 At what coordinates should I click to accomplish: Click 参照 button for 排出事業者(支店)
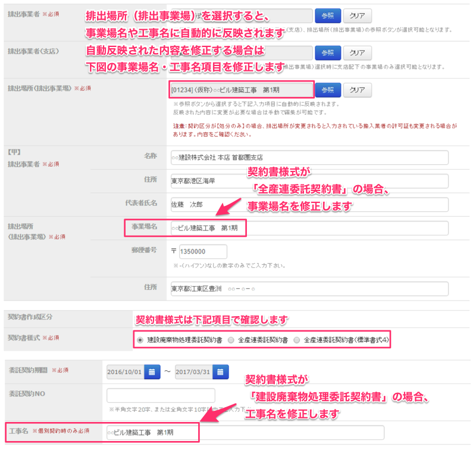coord(327,52)
